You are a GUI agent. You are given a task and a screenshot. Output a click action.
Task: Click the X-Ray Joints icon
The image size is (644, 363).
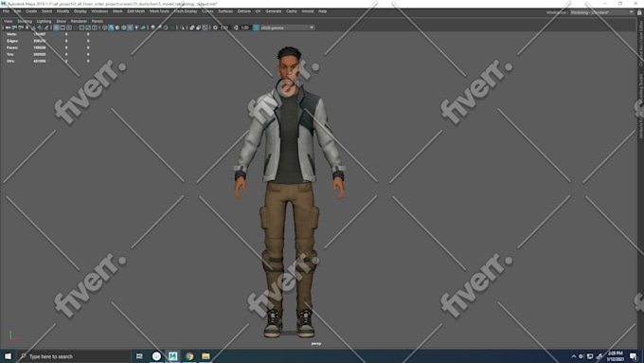(x=205, y=27)
